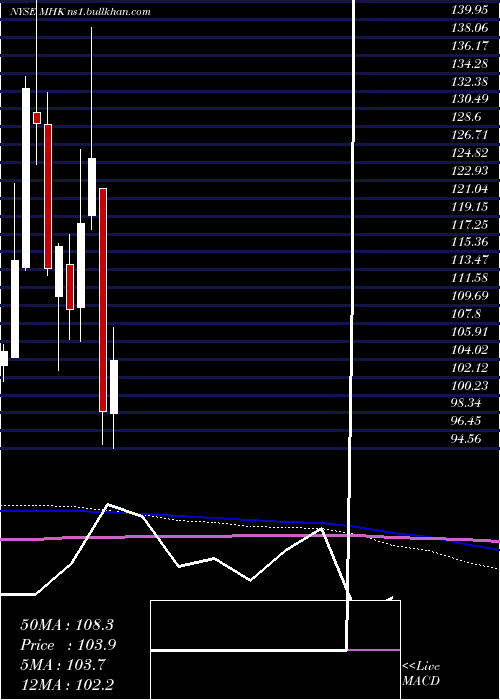This screenshot has width=500, height=700.
Task: Click the 94.56 price axis label
Action: (x=466, y=439)
